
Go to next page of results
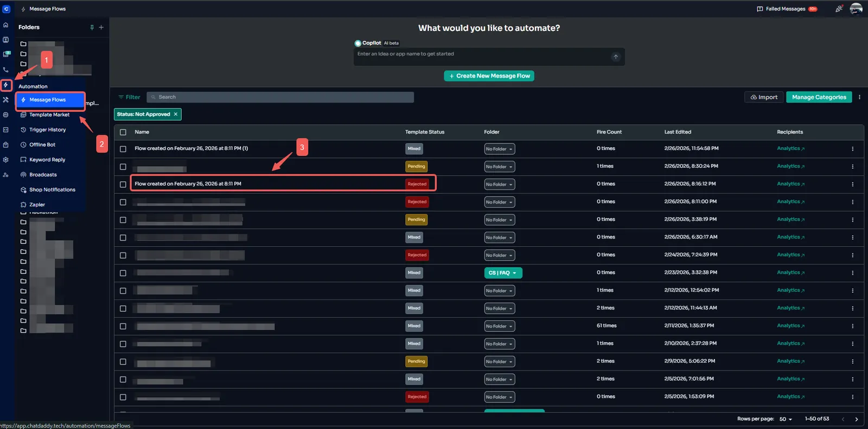pyautogui.click(x=856, y=419)
